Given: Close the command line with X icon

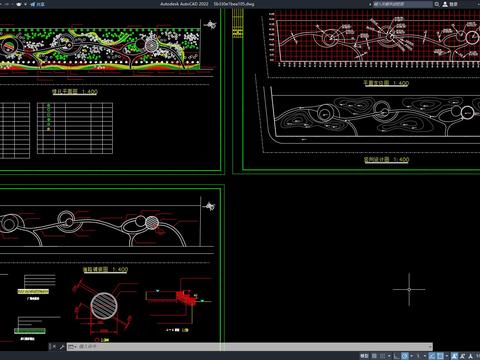Looking at the screenshot, I should point(54,347).
